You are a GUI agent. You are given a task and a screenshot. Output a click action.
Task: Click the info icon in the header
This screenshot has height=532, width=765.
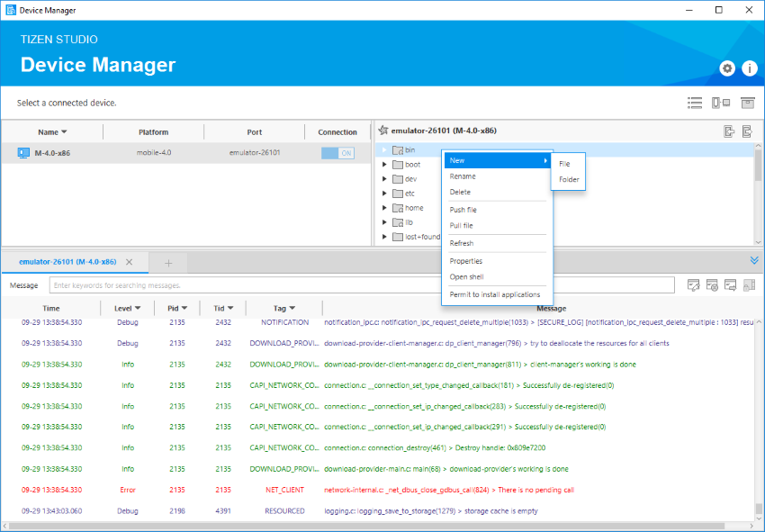click(750, 68)
